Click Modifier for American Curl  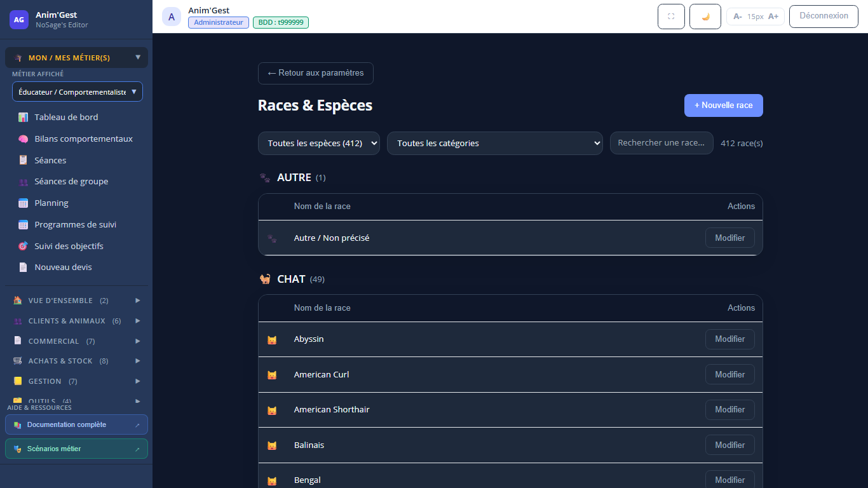730,374
